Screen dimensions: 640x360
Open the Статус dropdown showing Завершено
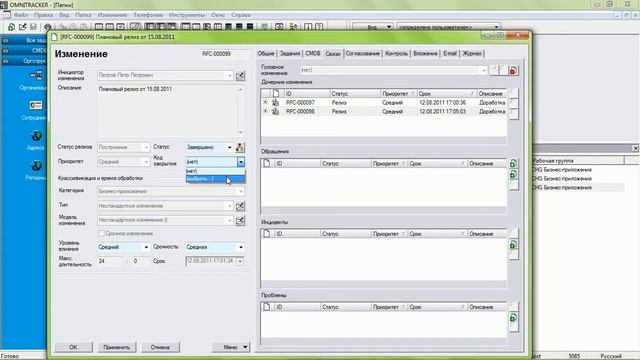tap(229, 147)
